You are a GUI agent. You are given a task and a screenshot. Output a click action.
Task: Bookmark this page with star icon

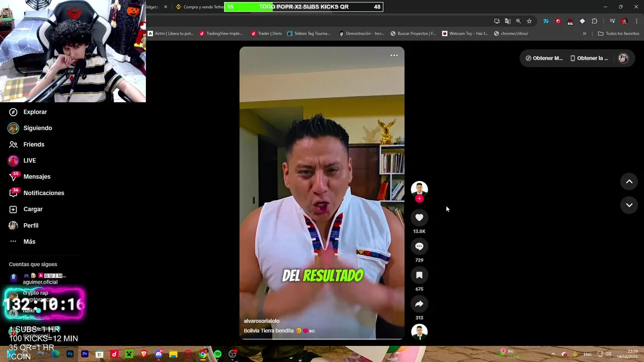point(529,21)
